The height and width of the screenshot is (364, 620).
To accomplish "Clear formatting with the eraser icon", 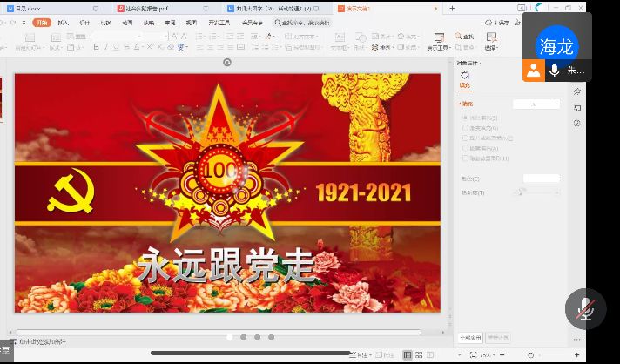I will click(x=171, y=47).
